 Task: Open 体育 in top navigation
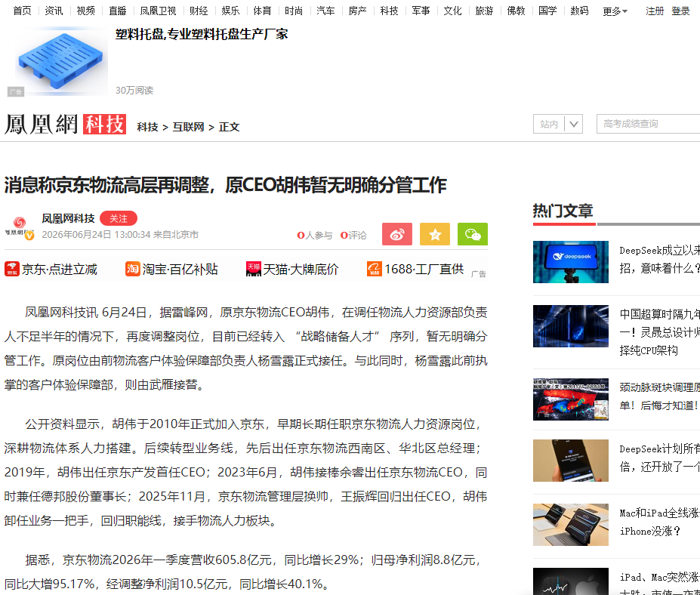(262, 11)
